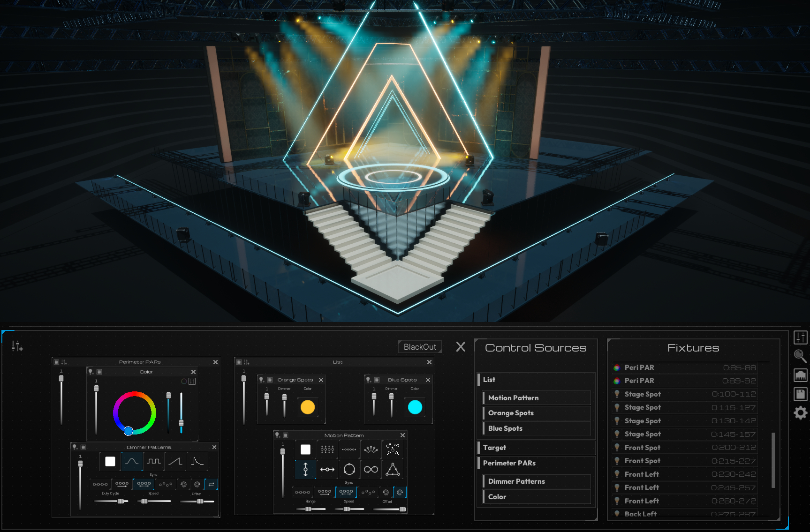
Task: Click add-fixture bulb icon in Motion Pattern panel
Action: pos(278,435)
